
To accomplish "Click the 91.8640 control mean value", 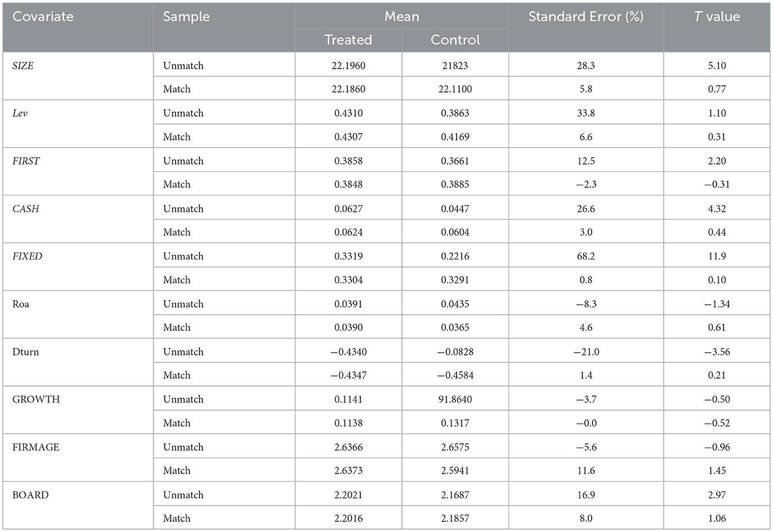I will point(455,399).
